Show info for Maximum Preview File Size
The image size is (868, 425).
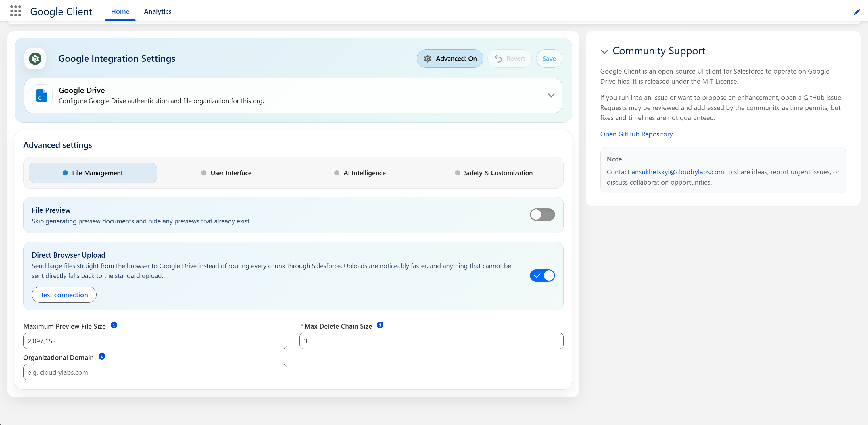point(114,325)
